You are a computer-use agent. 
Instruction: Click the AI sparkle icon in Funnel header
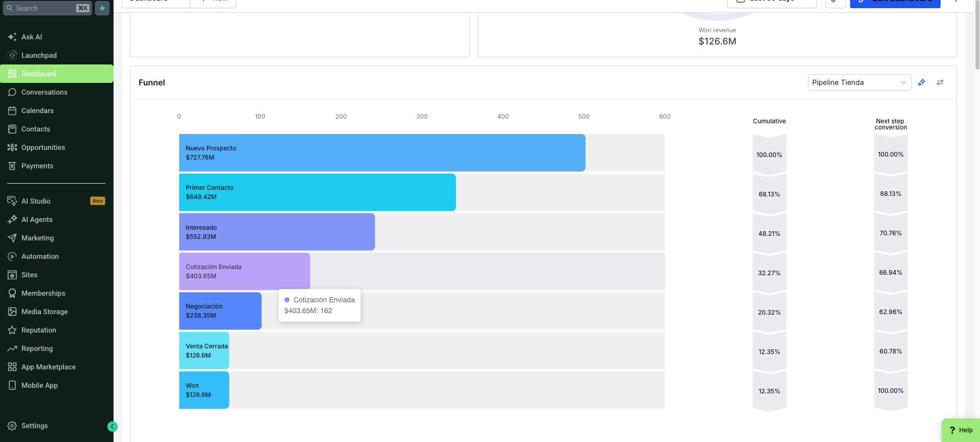[x=922, y=82]
